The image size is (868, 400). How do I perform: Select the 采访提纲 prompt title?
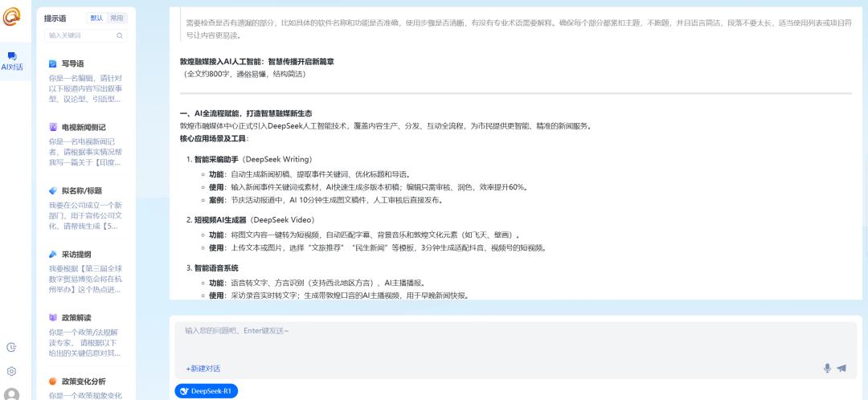pyautogui.click(x=76, y=255)
